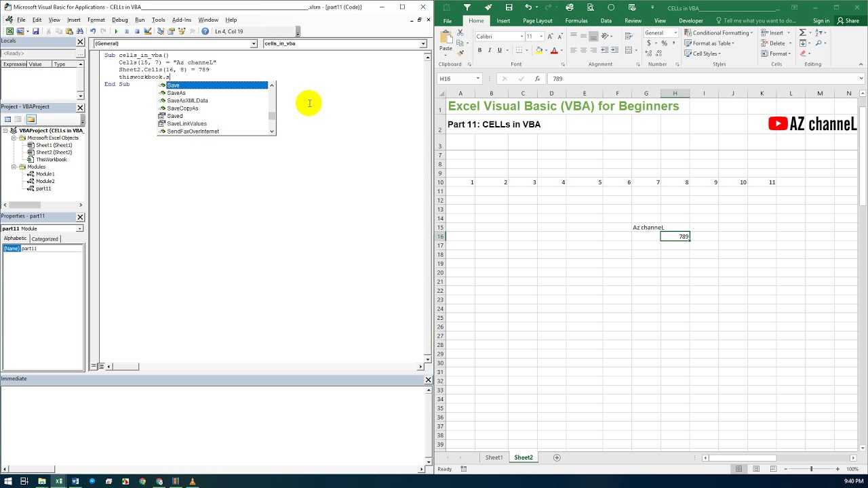The image size is (868, 488).
Task: Open the Debug menu in VBA
Action: pyautogui.click(x=119, y=20)
